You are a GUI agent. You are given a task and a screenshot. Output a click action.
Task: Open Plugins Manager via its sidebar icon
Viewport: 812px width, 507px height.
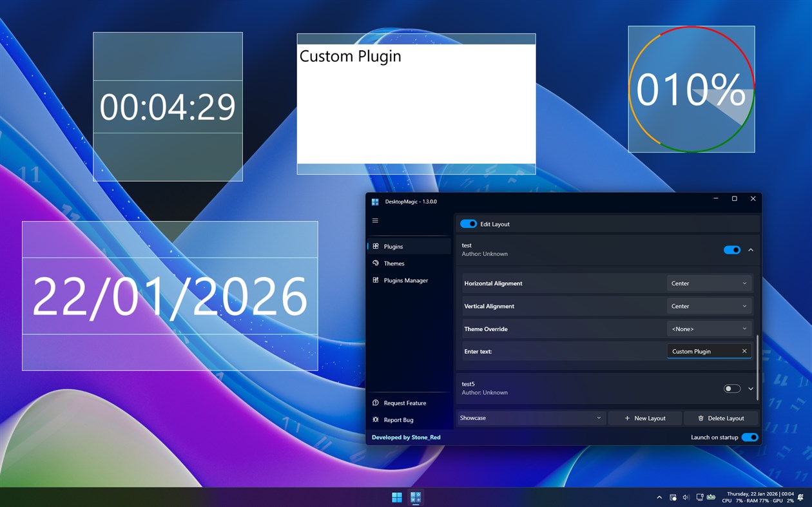tap(376, 280)
